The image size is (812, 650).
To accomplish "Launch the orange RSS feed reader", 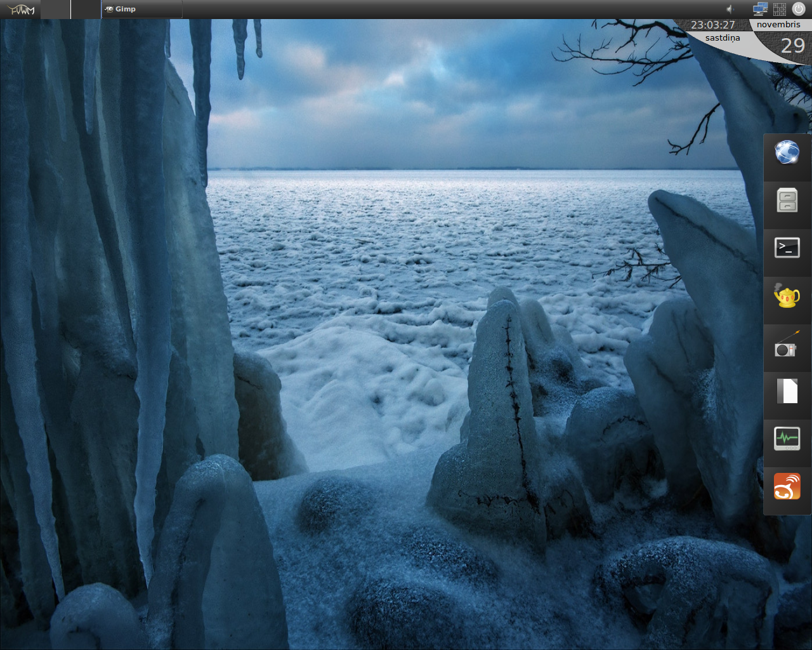I will [787, 486].
